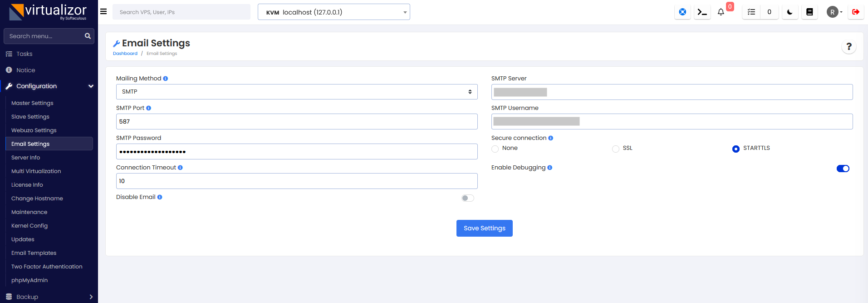This screenshot has width=868, height=303.
Task: Open the Mailing Method dropdown
Action: pyautogui.click(x=297, y=92)
